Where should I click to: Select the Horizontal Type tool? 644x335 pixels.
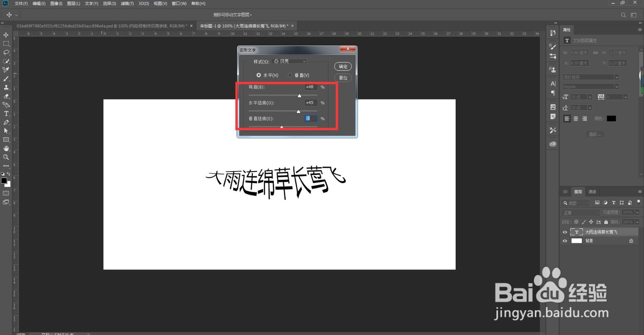click(6, 114)
